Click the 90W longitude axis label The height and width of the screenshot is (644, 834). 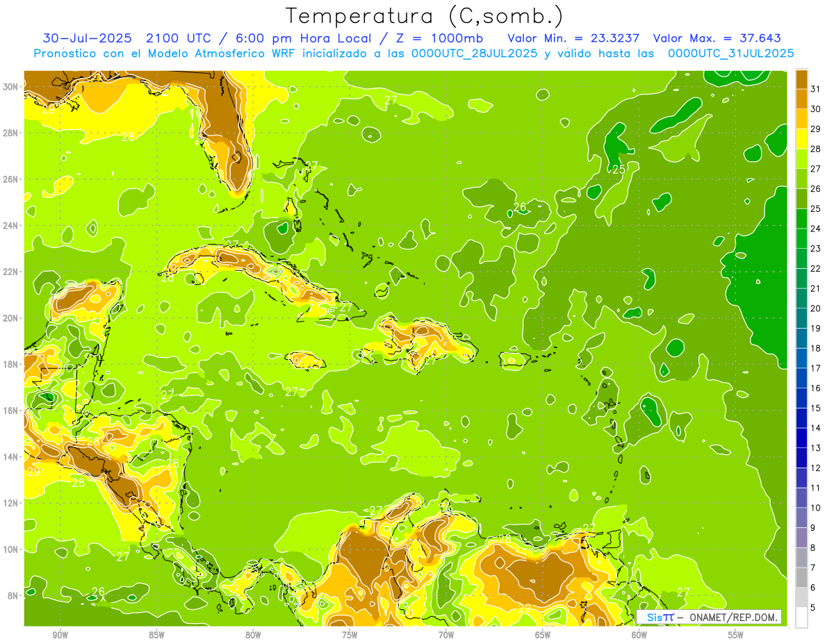(60, 635)
